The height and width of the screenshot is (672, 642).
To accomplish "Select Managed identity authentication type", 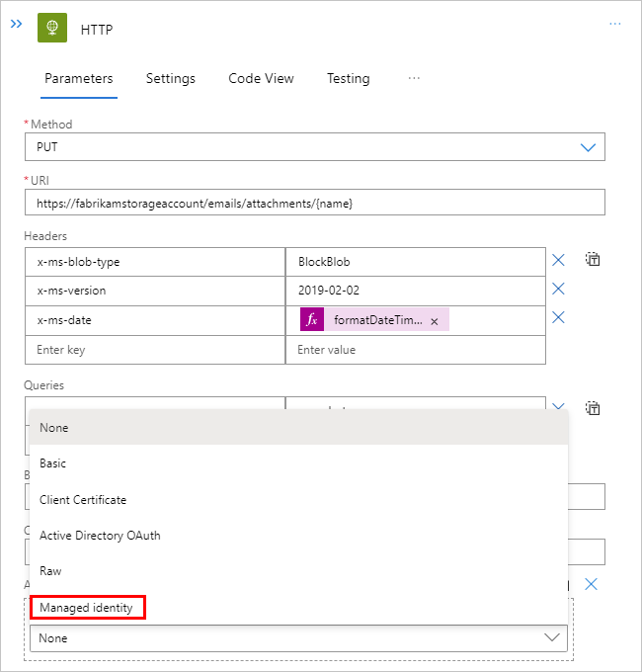I will 87,608.
